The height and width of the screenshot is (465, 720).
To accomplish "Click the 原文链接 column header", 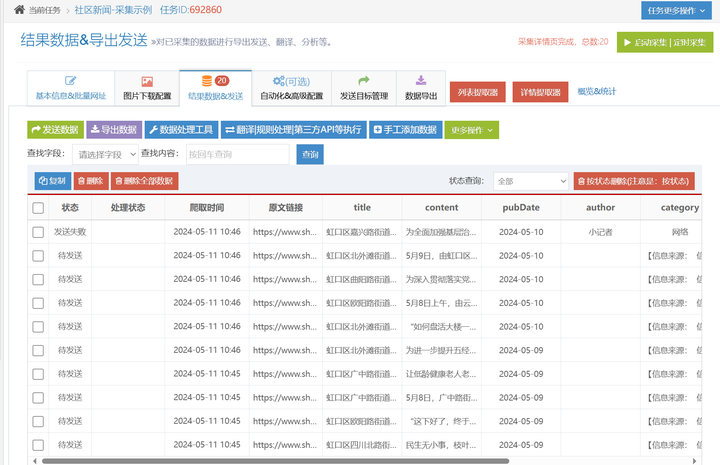I will (286, 207).
